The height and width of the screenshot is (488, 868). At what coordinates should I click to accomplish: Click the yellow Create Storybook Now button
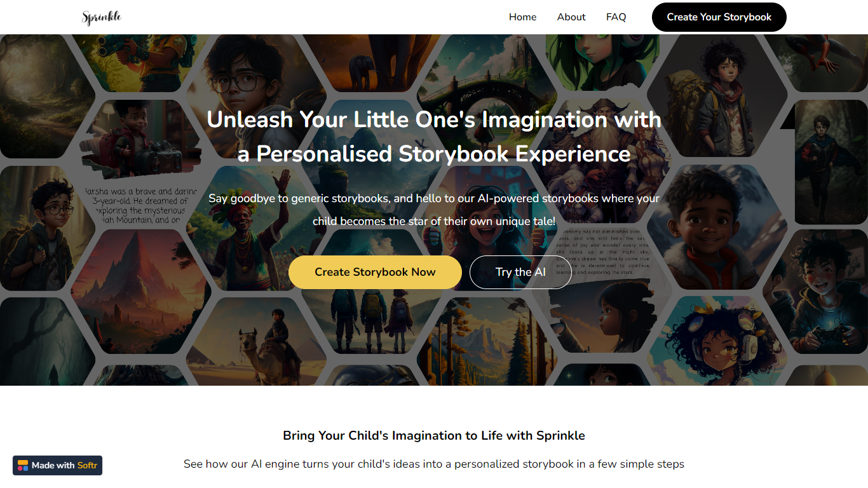(375, 272)
